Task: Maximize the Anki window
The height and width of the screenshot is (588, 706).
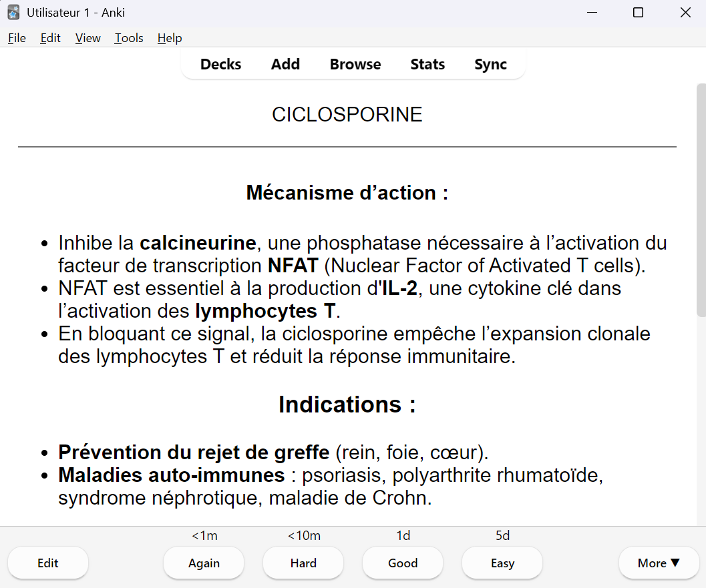Action: (638, 13)
